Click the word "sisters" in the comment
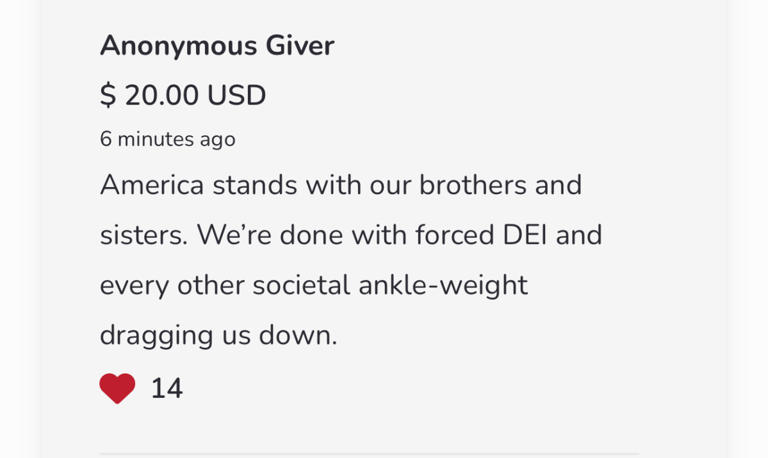 (142, 236)
